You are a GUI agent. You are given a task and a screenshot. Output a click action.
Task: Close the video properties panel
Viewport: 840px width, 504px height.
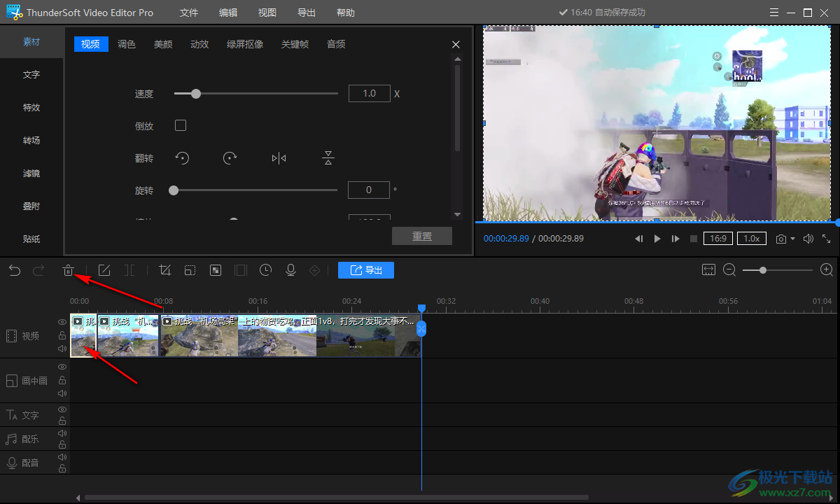click(x=456, y=44)
